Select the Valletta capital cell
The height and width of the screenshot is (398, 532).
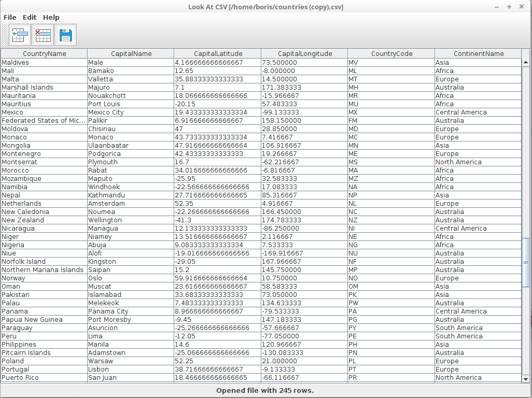[x=131, y=79]
